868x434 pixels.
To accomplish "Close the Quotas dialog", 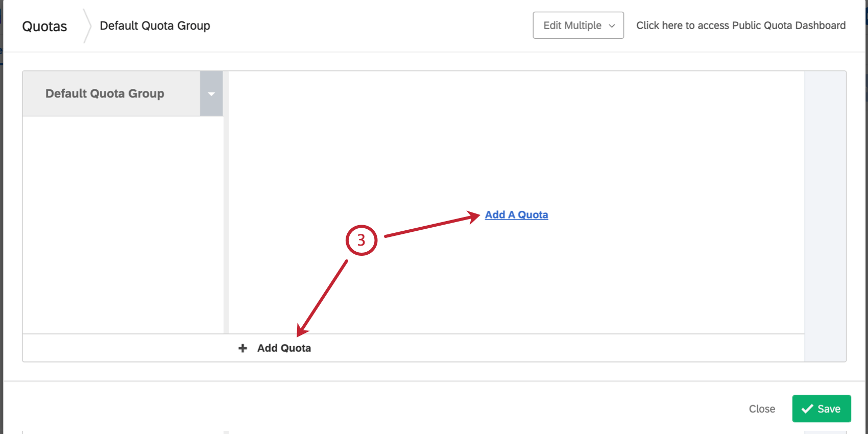I will 762,409.
